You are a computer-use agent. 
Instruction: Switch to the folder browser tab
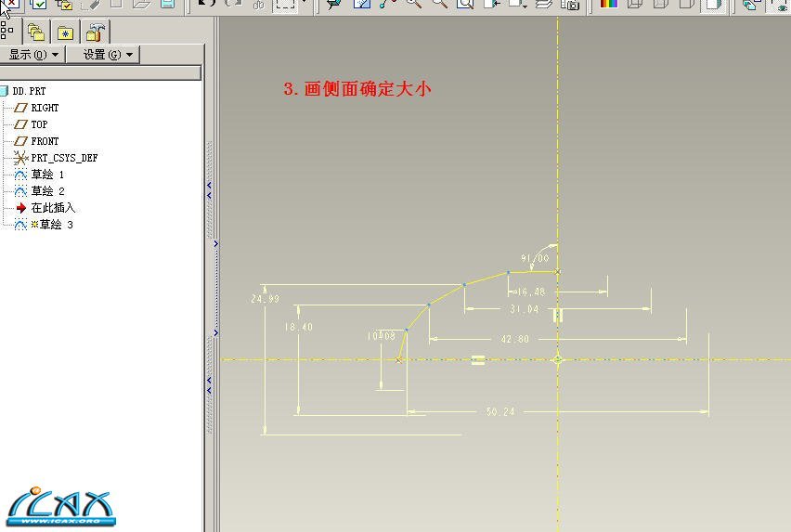pos(36,32)
